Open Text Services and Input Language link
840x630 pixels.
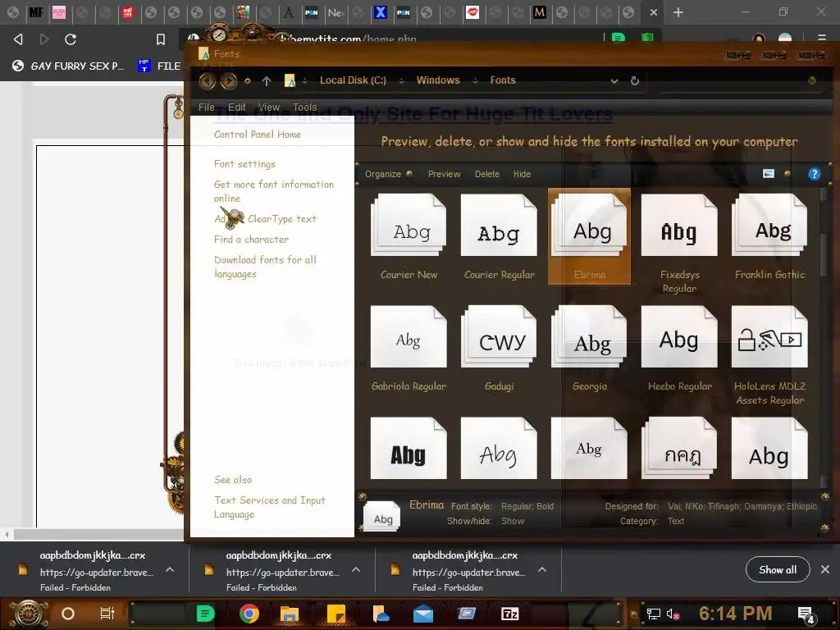pyautogui.click(x=269, y=507)
